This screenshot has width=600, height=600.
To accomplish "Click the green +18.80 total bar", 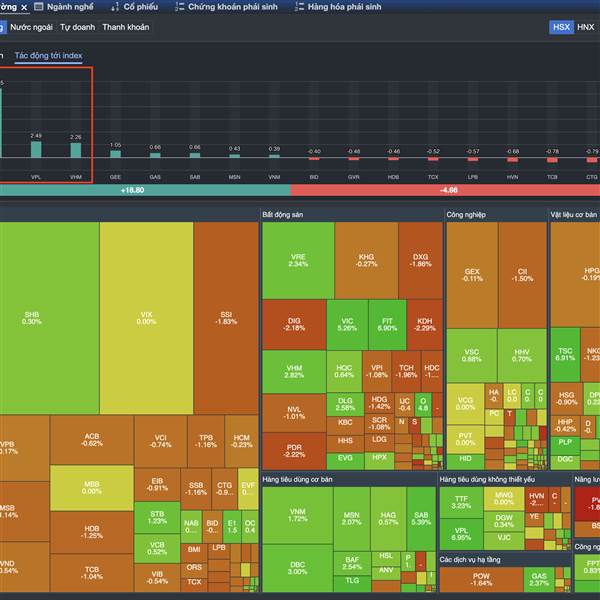I will 145,190.
